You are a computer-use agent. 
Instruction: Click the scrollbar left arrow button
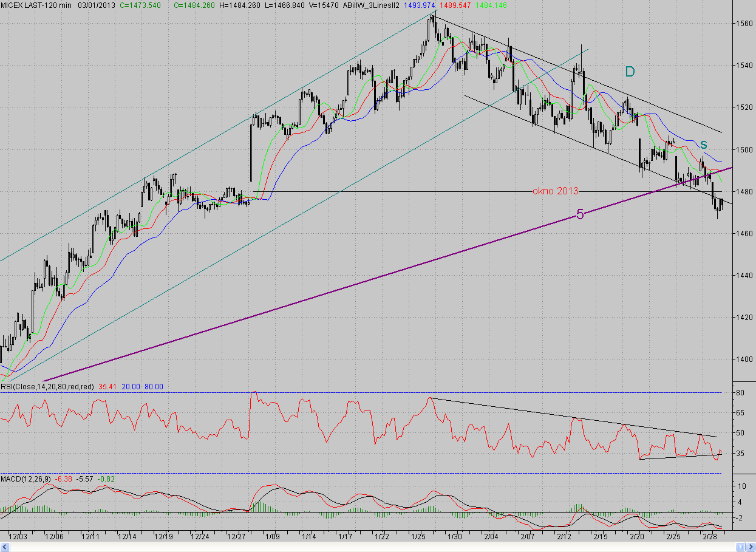[4, 547]
